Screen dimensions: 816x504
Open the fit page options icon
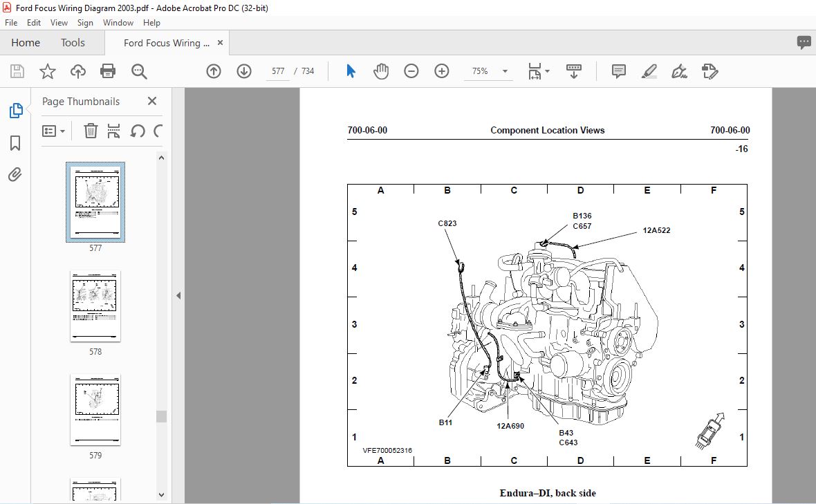[535, 71]
